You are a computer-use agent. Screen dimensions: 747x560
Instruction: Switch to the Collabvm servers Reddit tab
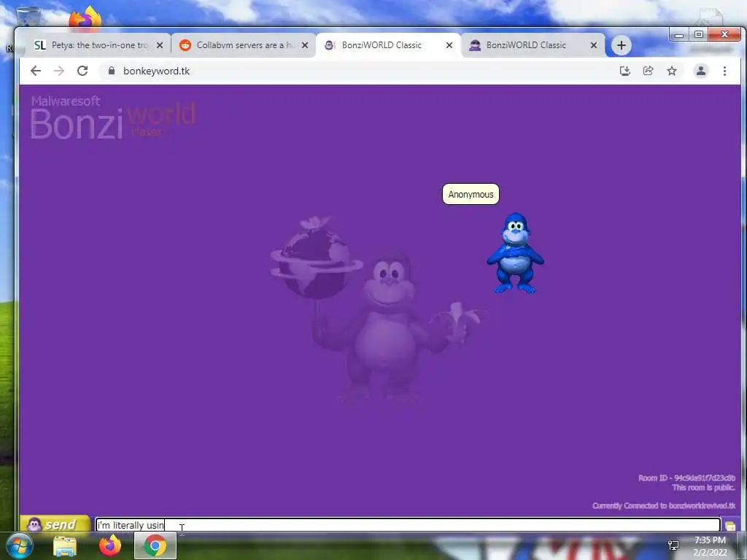[244, 45]
